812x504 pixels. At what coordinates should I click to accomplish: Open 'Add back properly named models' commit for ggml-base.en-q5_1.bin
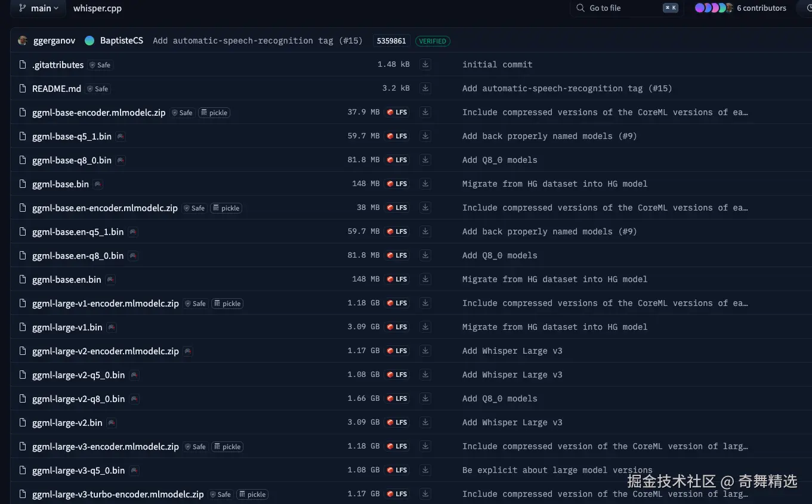pos(549,231)
